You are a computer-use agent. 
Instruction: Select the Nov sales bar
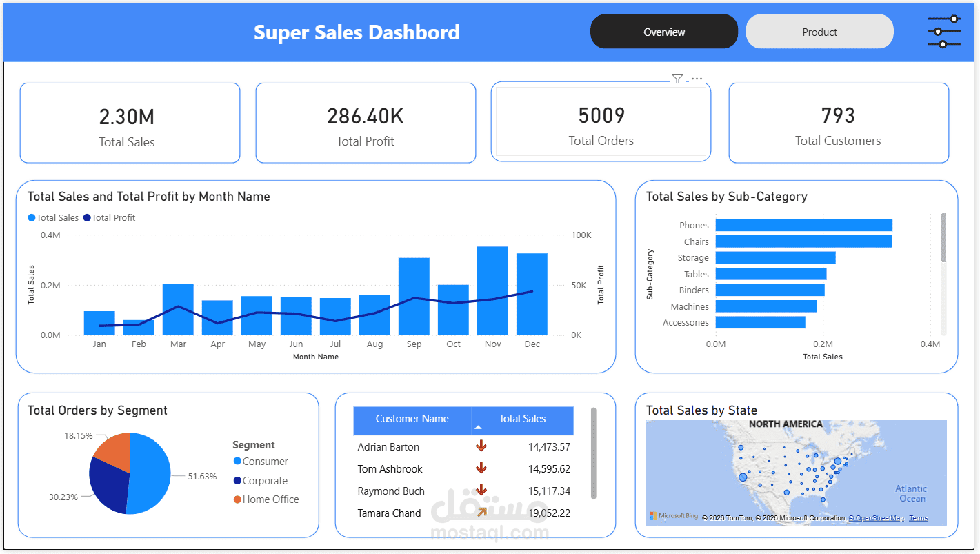click(x=492, y=290)
